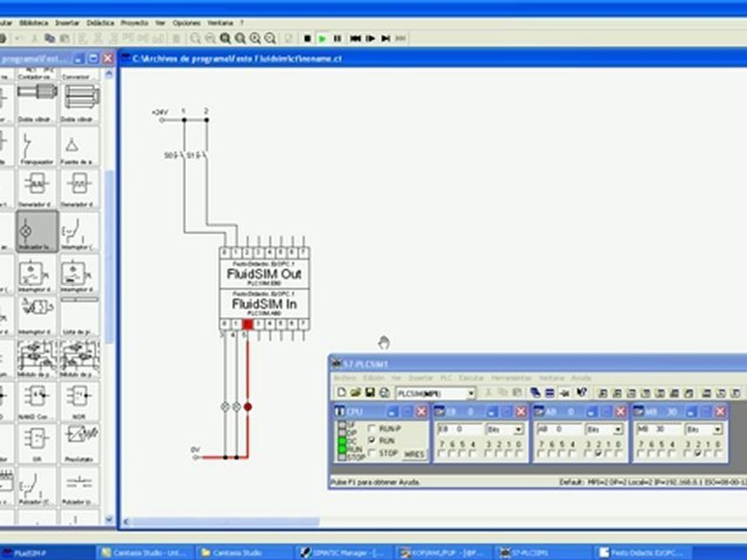
Task: Check the STOP checkbox in CPU panel
Action: pyautogui.click(x=372, y=453)
